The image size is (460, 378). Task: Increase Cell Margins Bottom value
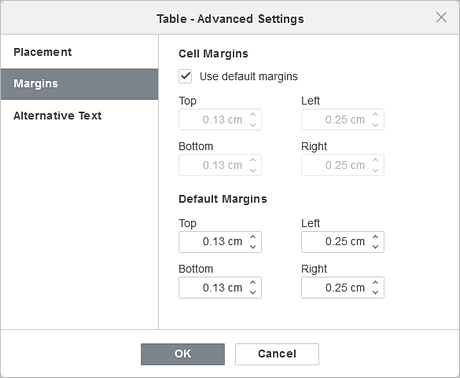(x=253, y=160)
